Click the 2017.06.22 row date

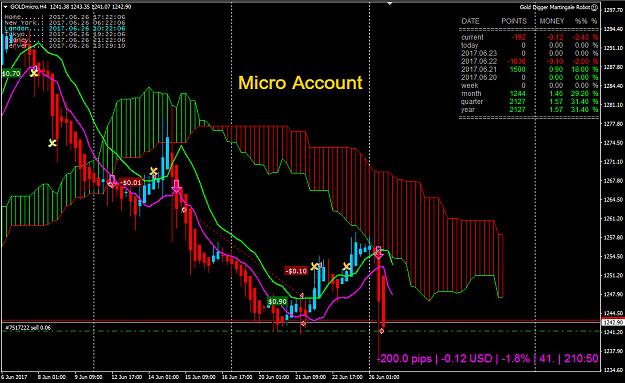[x=479, y=61]
